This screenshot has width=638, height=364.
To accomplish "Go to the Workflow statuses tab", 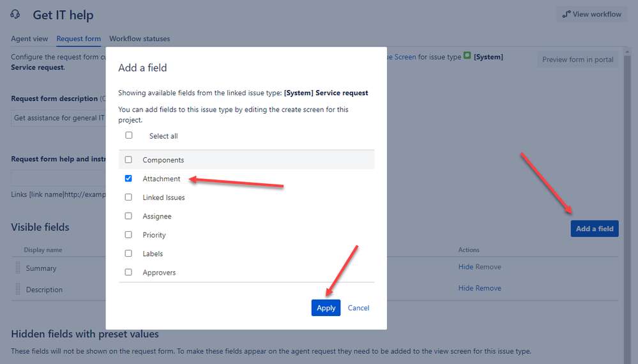I will [140, 39].
